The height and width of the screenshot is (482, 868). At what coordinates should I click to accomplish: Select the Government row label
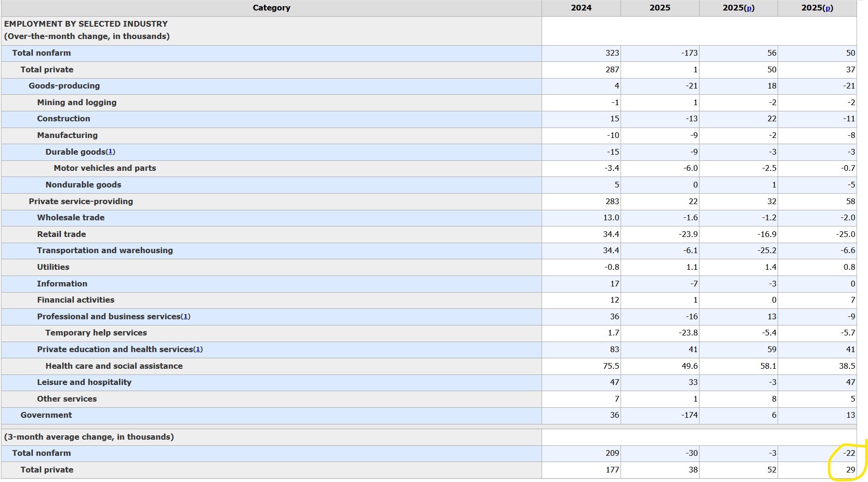point(46,415)
